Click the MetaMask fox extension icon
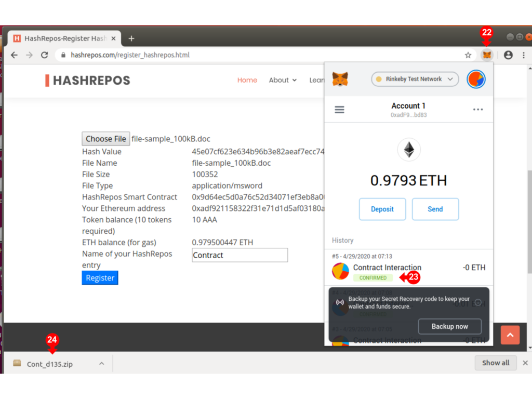 (x=486, y=55)
